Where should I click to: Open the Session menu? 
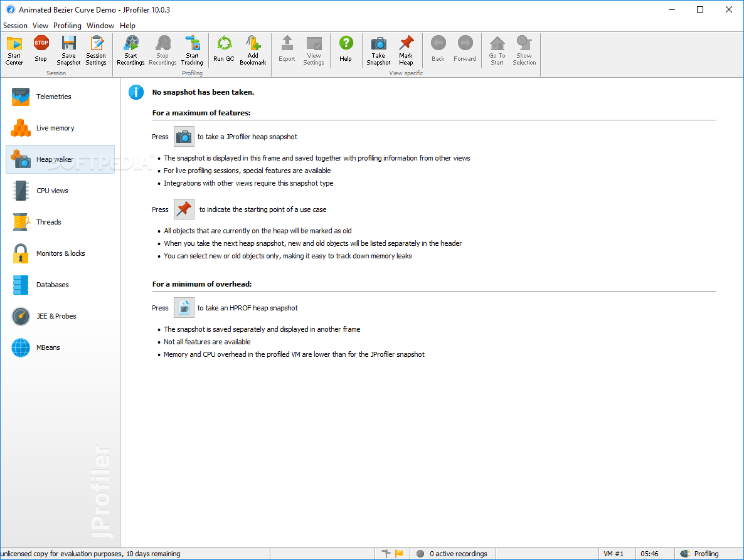tap(15, 26)
